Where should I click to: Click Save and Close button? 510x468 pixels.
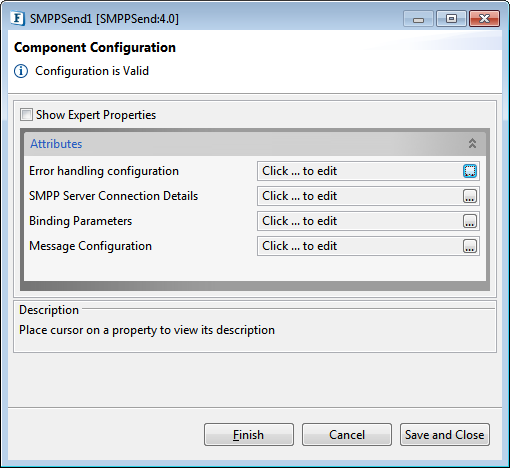coord(445,435)
